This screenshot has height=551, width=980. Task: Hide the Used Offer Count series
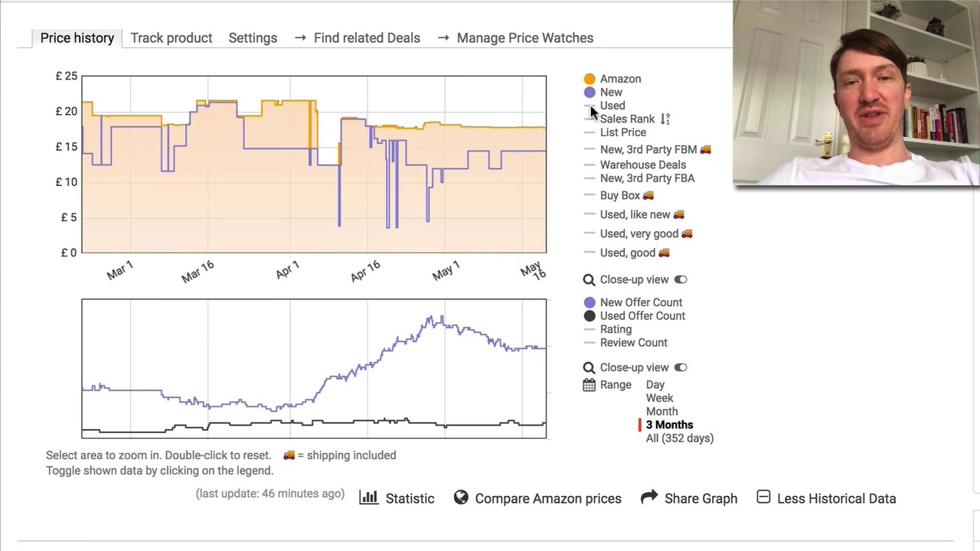point(642,316)
